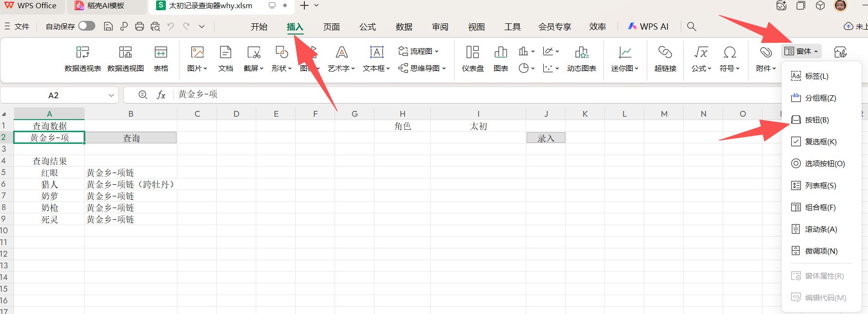
Task: Click the redo arrow
Action: coord(186,26)
